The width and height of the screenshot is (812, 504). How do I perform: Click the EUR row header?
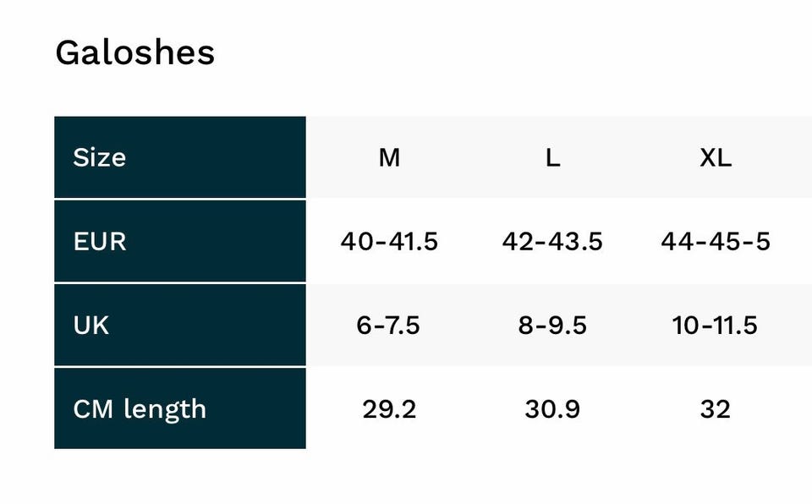click(100, 241)
